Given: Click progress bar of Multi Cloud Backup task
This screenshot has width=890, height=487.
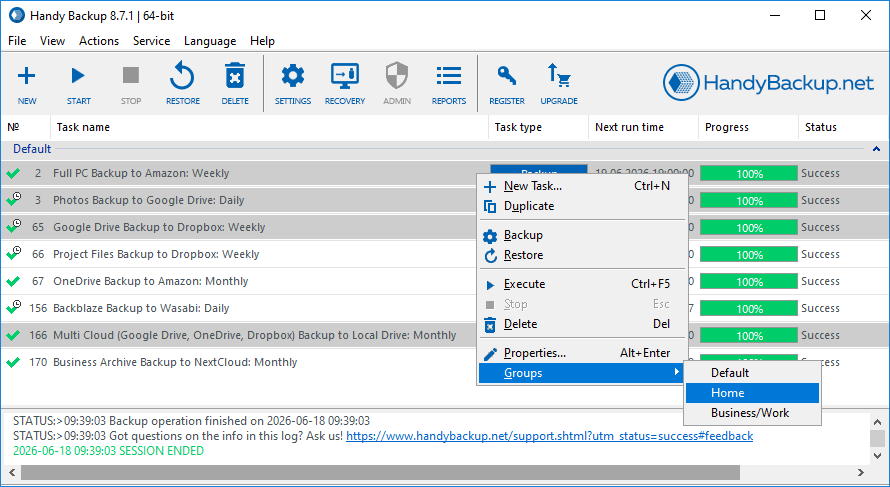Looking at the screenshot, I should click(749, 335).
